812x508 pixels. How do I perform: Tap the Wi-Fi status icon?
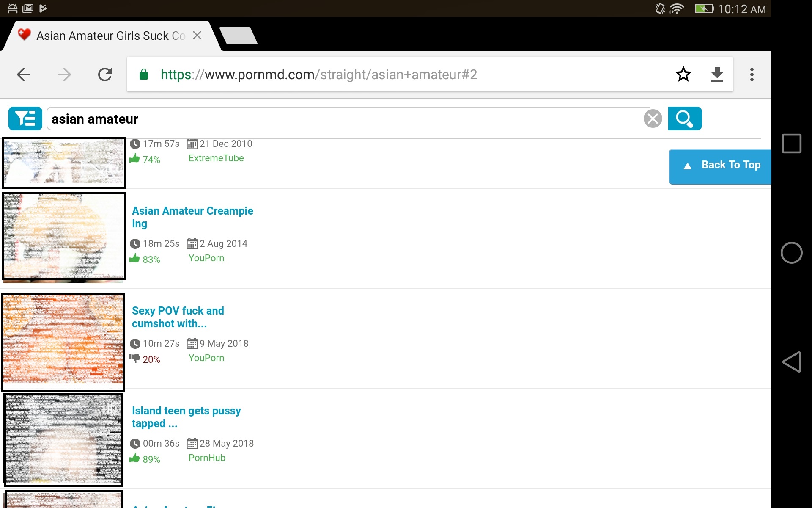(677, 8)
